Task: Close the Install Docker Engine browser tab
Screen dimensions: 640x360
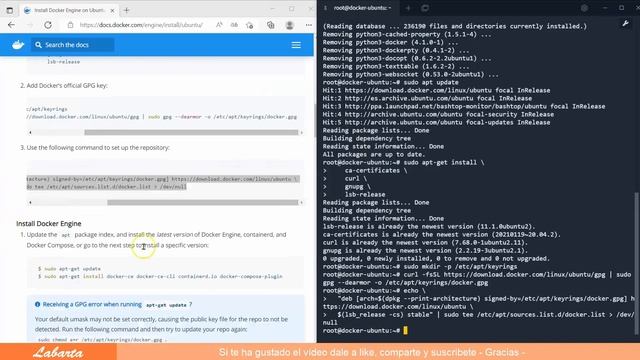Action: (x=112, y=10)
